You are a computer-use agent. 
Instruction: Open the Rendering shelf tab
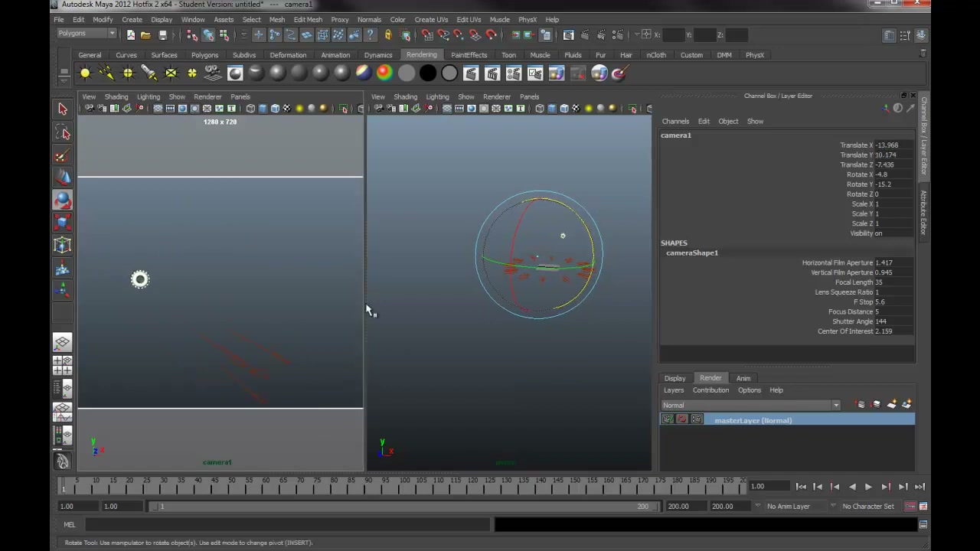(422, 55)
